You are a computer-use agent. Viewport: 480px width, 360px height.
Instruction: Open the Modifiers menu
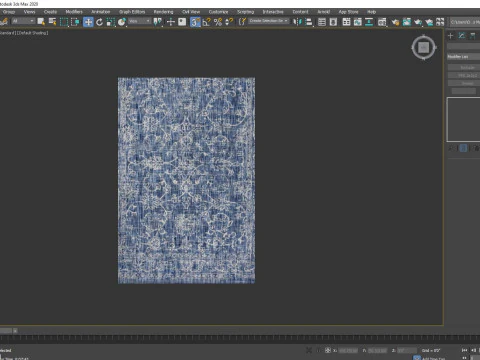tap(74, 12)
